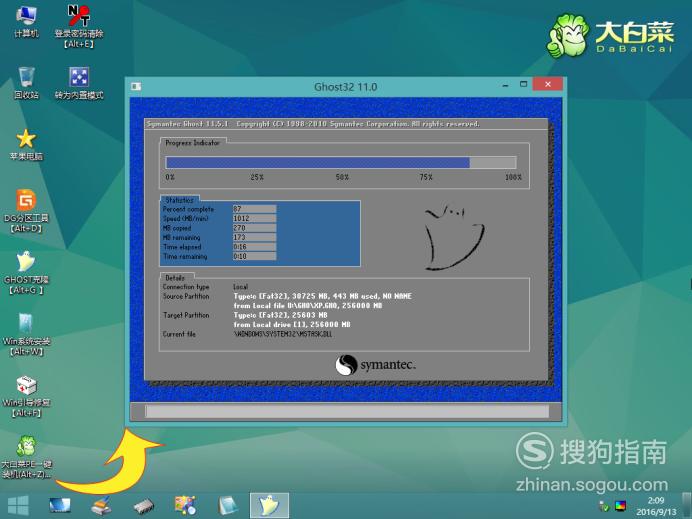Click the Ghost progress indicator bar

341,162
